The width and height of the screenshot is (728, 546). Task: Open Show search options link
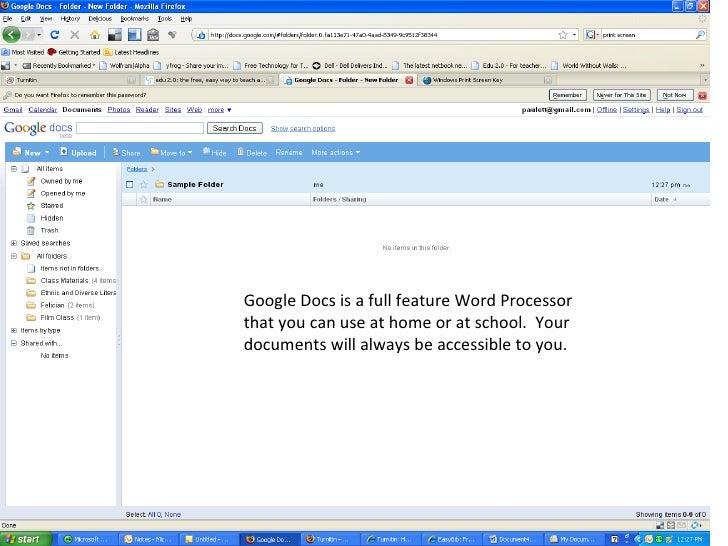click(x=303, y=128)
